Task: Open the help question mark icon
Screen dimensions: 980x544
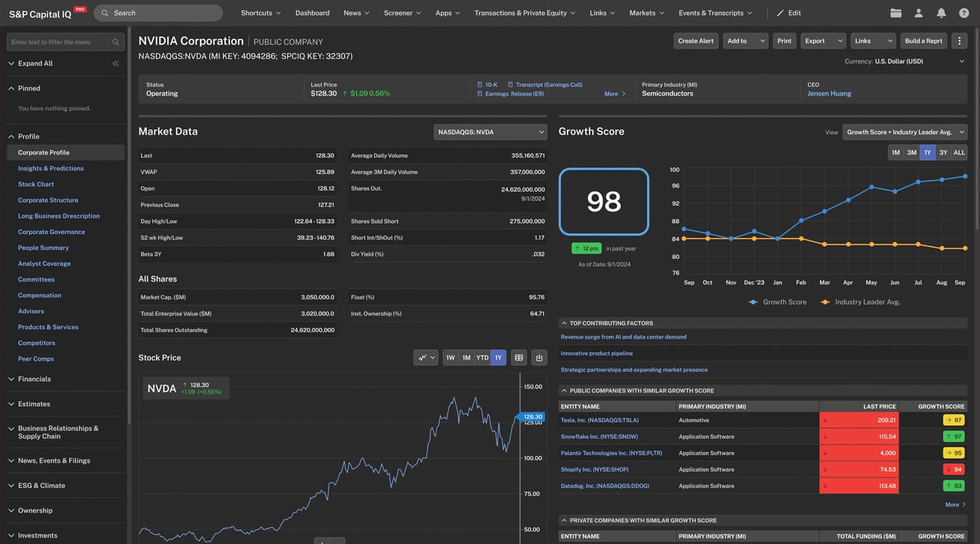Action: [x=964, y=13]
